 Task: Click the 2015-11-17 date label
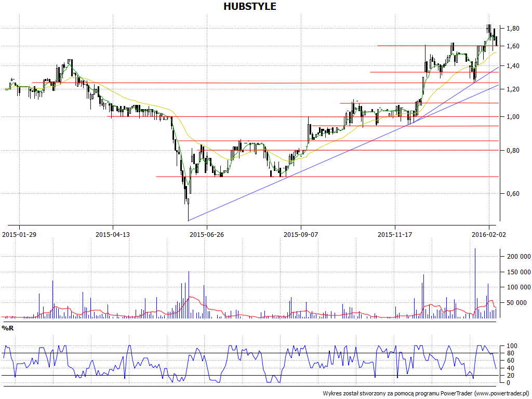click(x=395, y=234)
